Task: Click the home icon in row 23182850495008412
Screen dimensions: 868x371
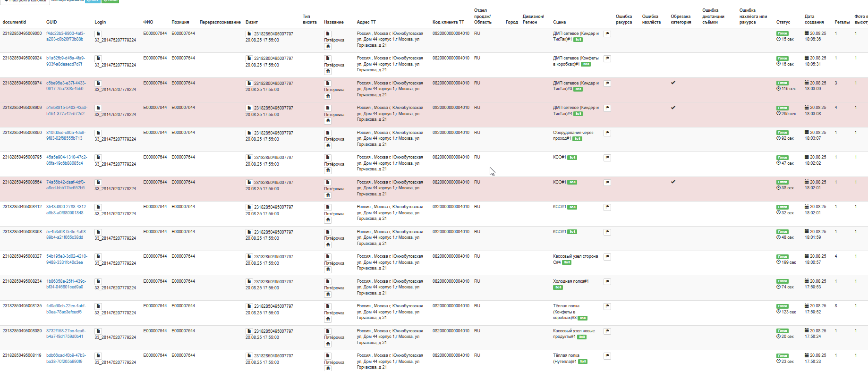Action: click(328, 220)
